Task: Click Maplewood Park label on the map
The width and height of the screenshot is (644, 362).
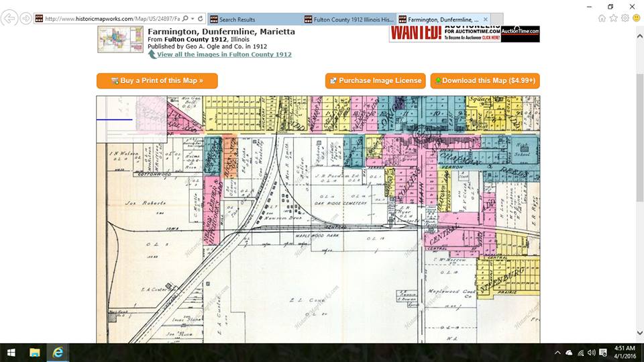Action: click(x=317, y=236)
